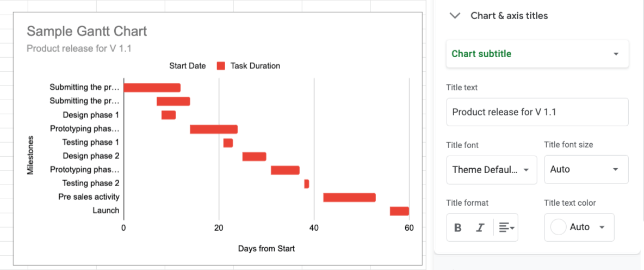Click the Task Duration legend swatch
The height and width of the screenshot is (270, 644).
click(x=221, y=66)
